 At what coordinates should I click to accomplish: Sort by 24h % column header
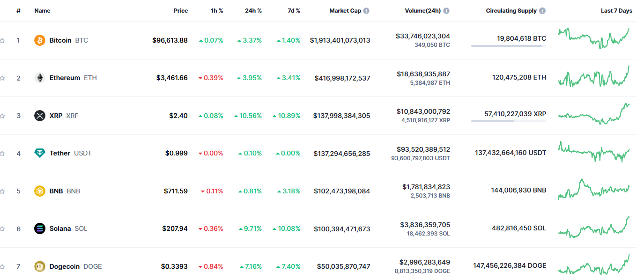[253, 11]
